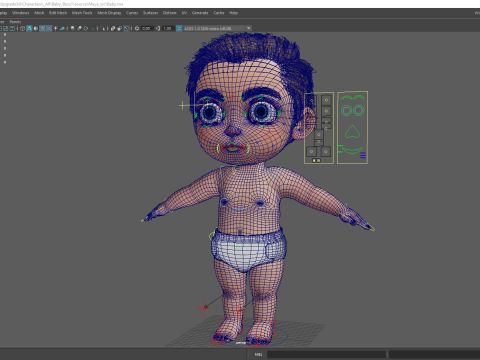
Task: Open the Mesh menu
Action: click(x=39, y=13)
